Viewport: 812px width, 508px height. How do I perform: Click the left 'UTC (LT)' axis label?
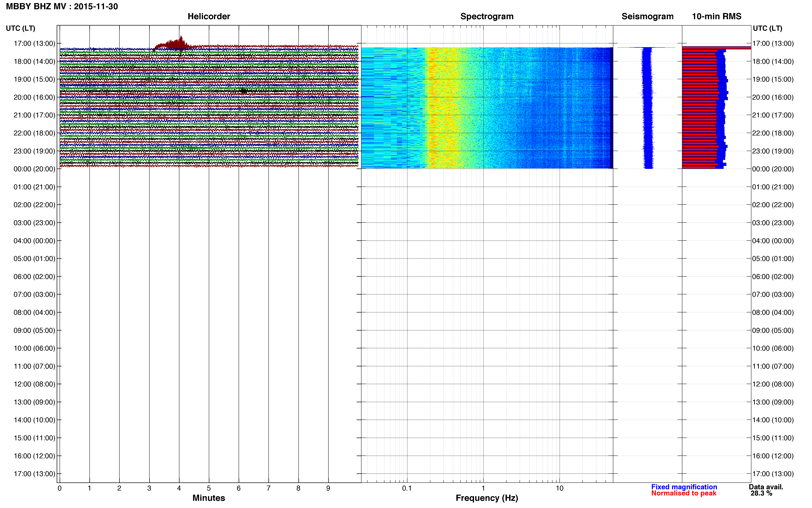(x=21, y=28)
